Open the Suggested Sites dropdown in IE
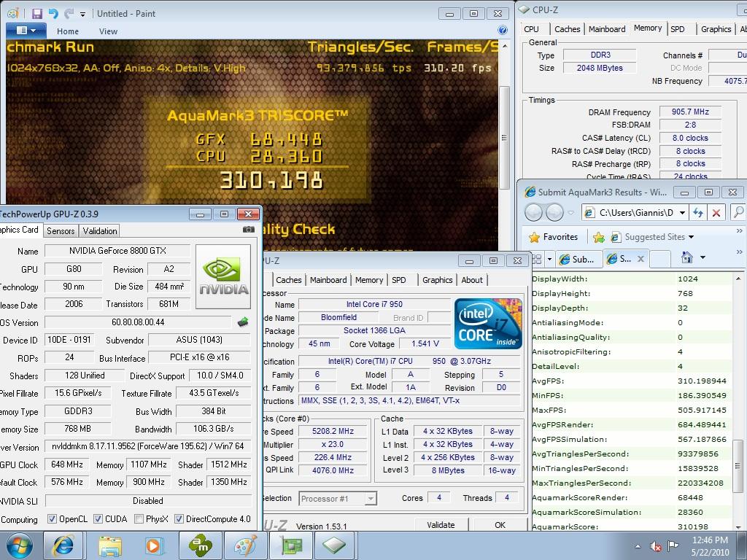Viewport: 747px width, 560px height. (x=652, y=237)
